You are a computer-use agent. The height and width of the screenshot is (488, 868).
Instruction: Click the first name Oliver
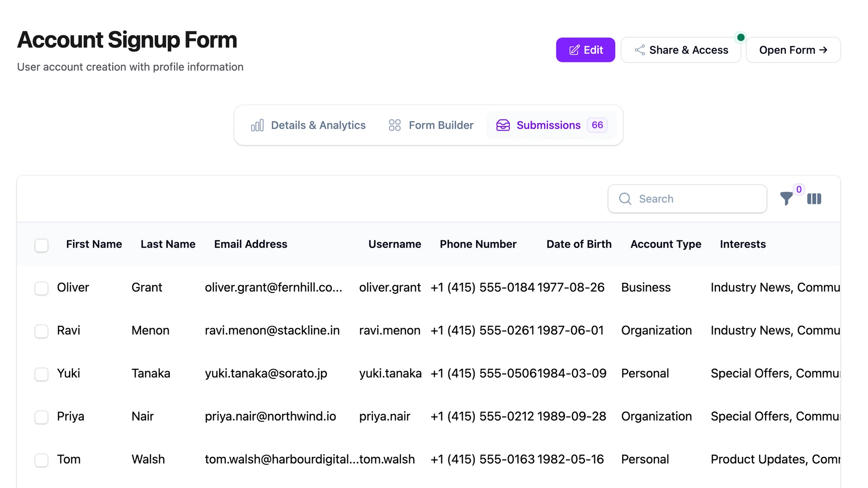point(73,287)
